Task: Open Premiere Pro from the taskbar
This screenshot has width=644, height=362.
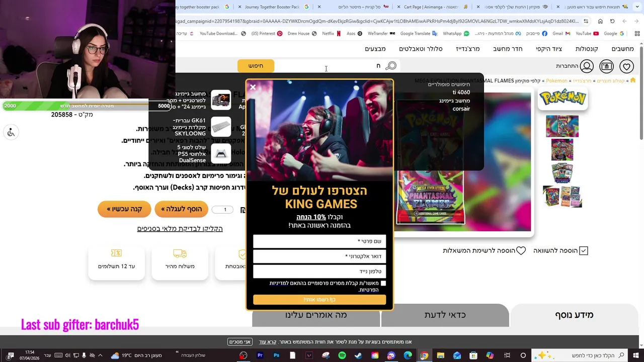Action: click(260, 355)
